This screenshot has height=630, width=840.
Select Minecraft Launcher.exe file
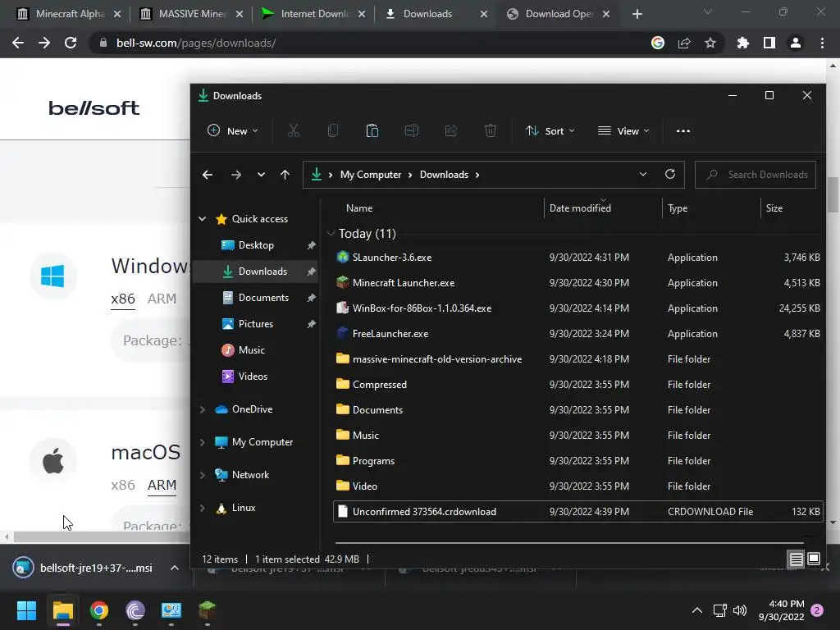point(404,283)
